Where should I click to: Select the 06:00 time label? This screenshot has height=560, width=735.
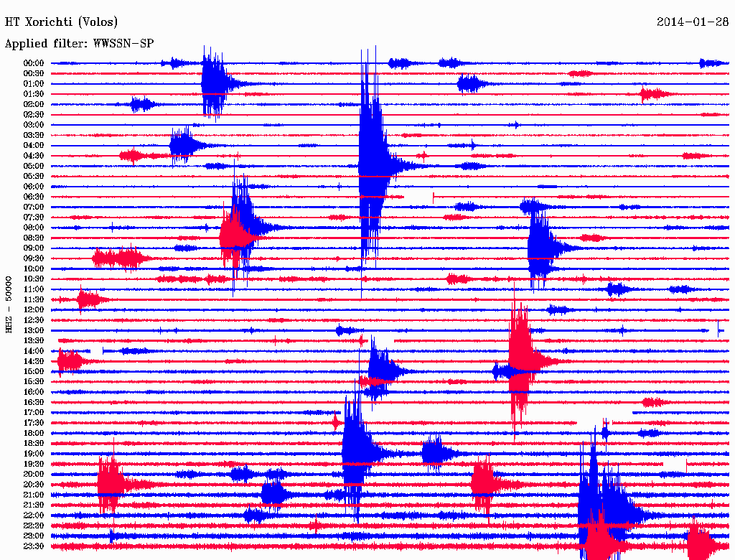pos(34,186)
